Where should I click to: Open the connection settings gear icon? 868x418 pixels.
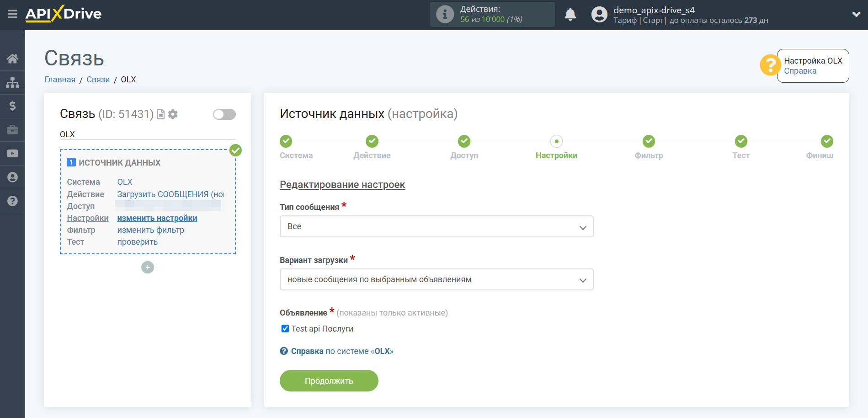click(173, 114)
